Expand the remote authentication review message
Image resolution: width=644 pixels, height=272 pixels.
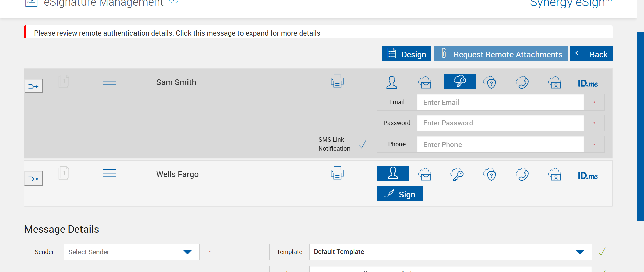(x=177, y=33)
